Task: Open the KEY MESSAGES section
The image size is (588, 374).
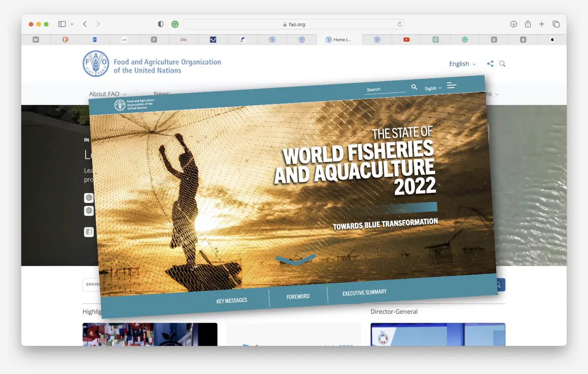Action: click(x=232, y=300)
